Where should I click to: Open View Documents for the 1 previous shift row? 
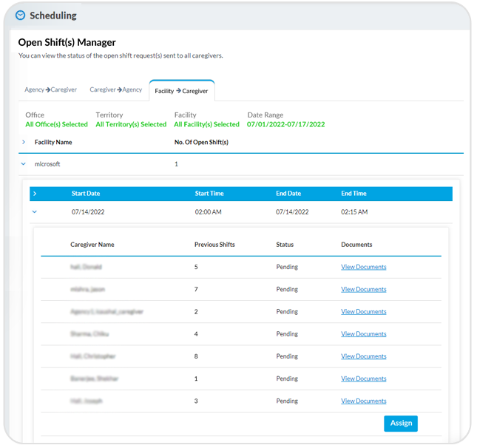coord(364,379)
